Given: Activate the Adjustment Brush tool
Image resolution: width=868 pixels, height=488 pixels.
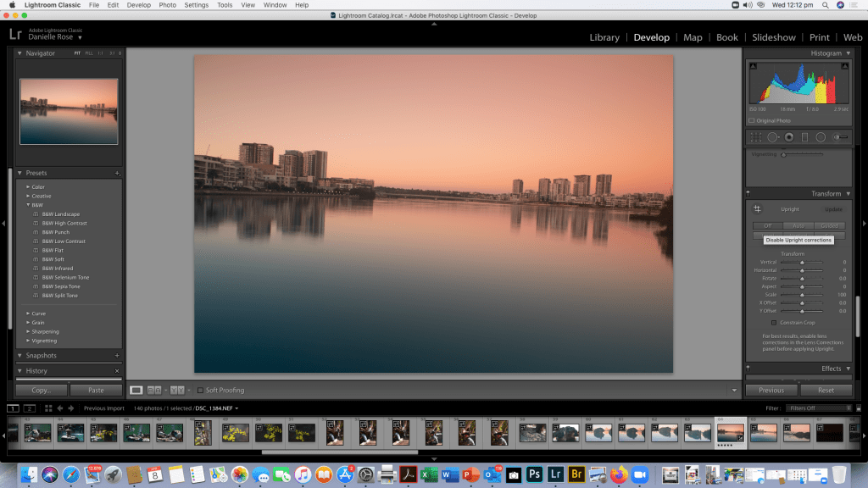Looking at the screenshot, I should (x=840, y=137).
